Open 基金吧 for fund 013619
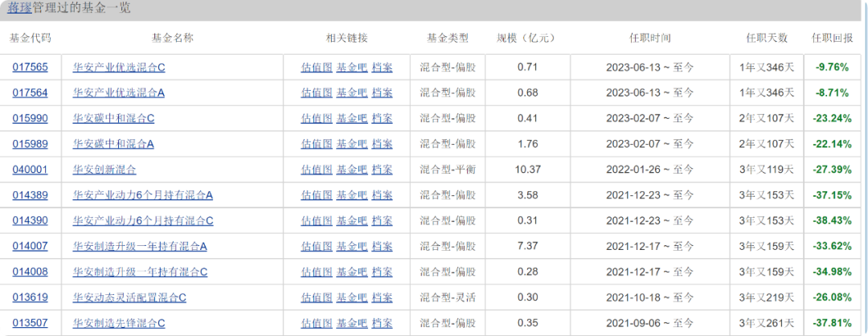868x336 pixels. tap(352, 297)
